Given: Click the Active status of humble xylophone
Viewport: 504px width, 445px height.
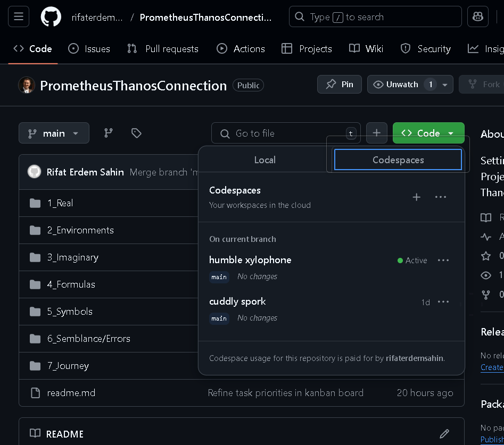Looking at the screenshot, I should coord(412,261).
